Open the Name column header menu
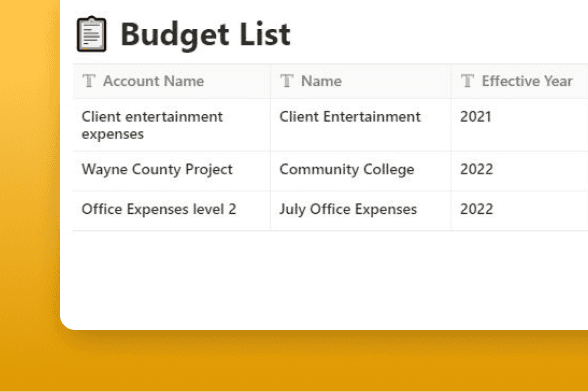The width and height of the screenshot is (588, 392). 361,81
